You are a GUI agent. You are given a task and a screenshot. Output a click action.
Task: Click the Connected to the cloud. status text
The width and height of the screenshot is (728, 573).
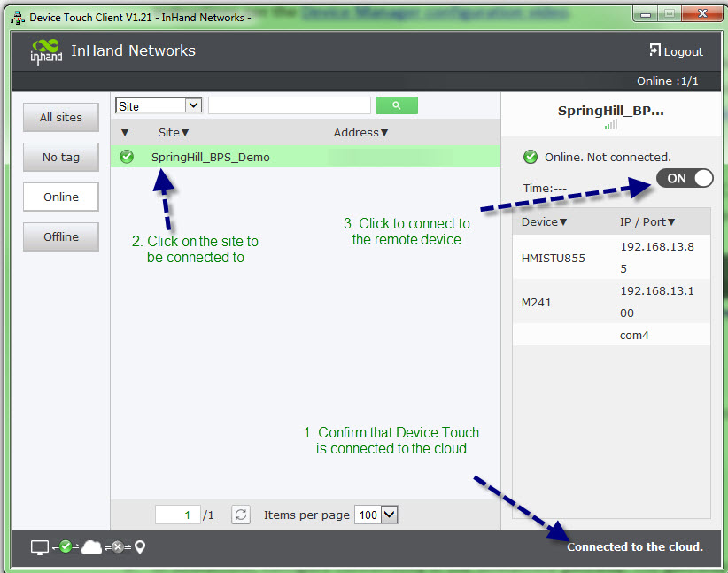click(635, 547)
